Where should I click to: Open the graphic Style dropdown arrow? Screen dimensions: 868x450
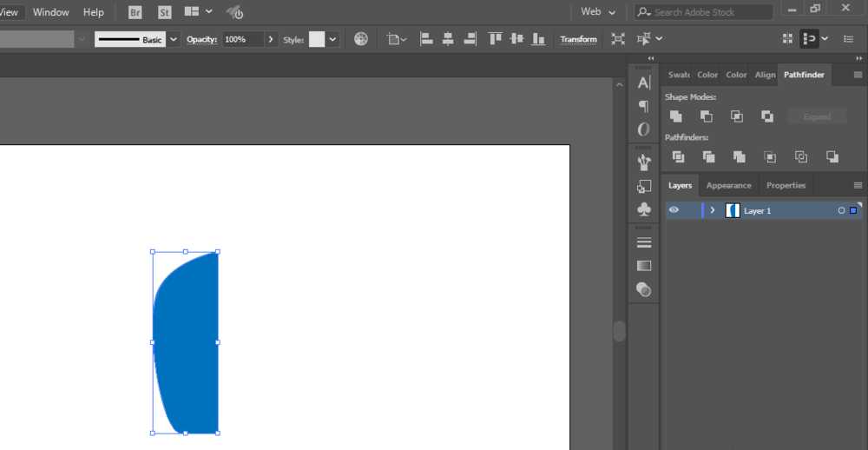click(332, 39)
